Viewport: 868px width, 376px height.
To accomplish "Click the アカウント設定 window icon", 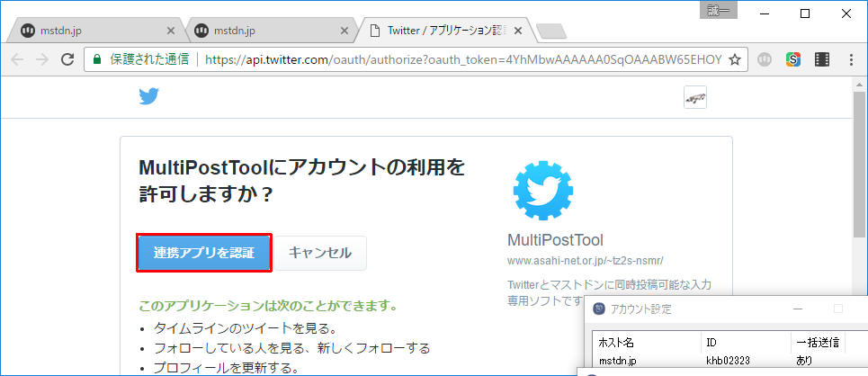I will point(599,309).
